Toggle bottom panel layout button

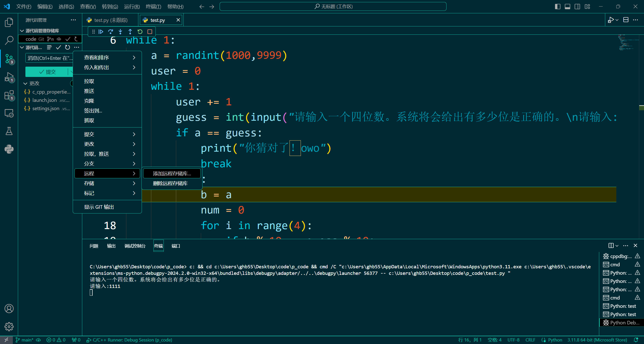pos(568,7)
